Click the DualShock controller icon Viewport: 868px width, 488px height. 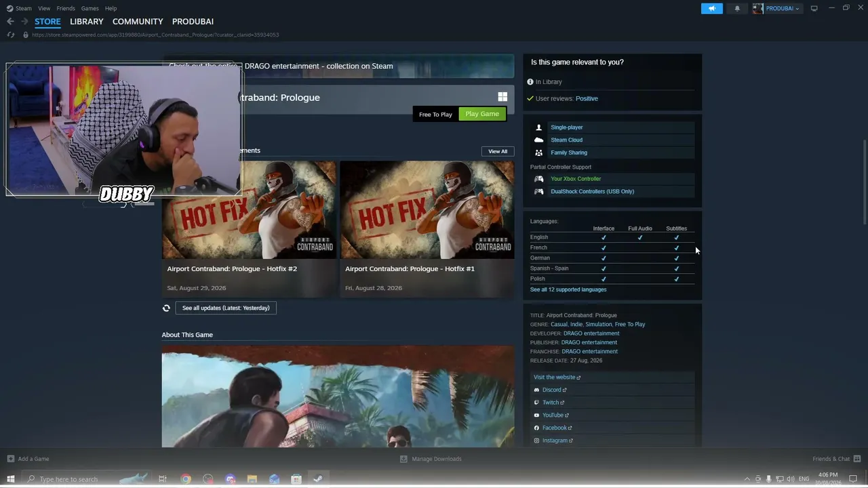[538, 192]
